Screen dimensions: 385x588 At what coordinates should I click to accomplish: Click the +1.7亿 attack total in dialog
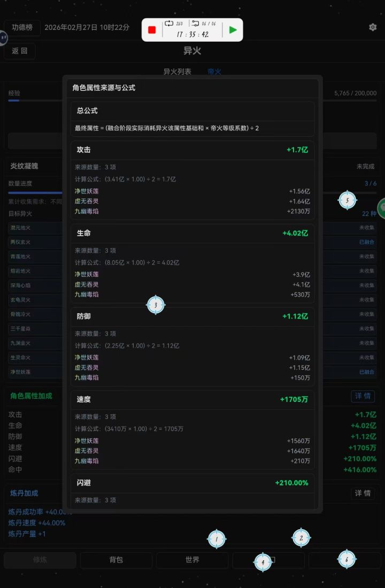point(297,150)
